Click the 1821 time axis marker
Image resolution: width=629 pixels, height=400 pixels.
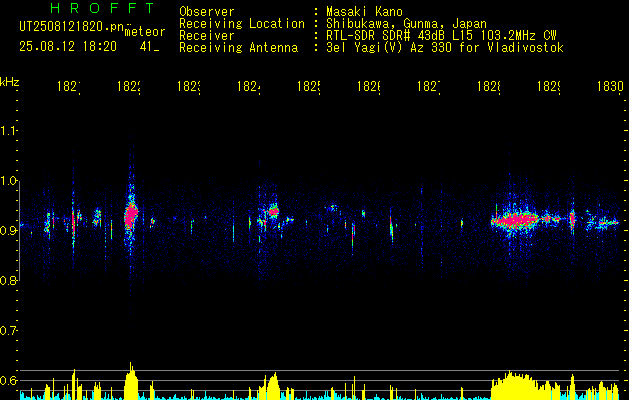click(69, 86)
